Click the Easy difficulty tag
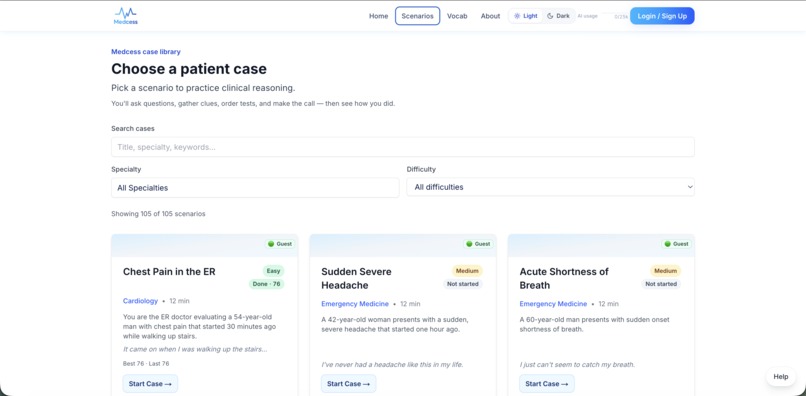The image size is (806, 396). coord(273,271)
